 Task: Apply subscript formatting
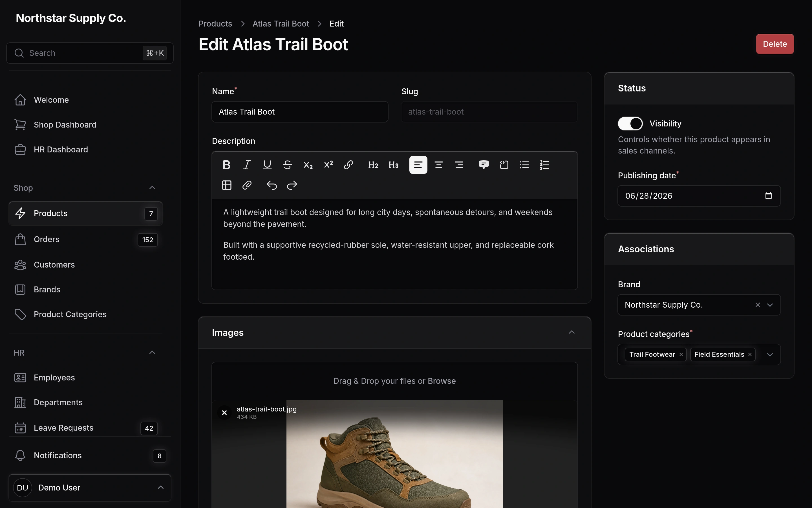pos(308,165)
